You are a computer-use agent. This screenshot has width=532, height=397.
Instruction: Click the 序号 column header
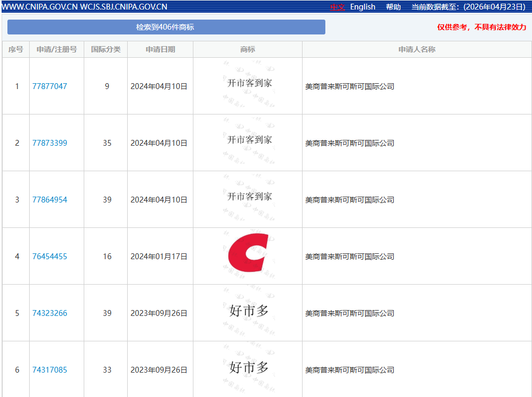coord(15,49)
